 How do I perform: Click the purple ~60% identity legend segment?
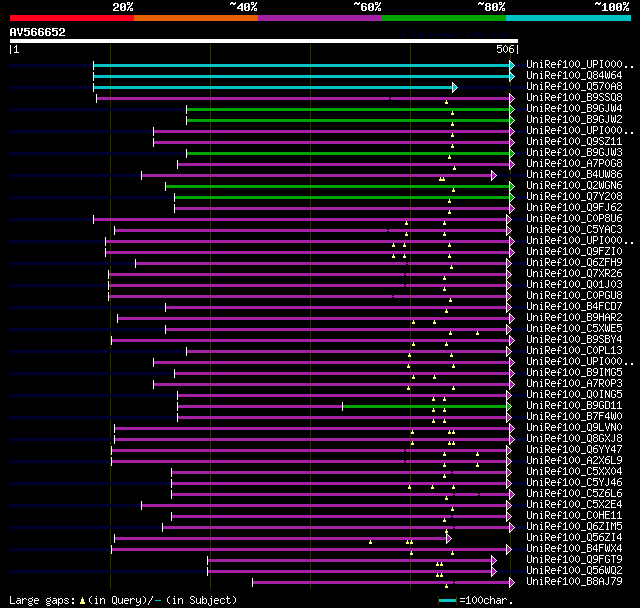pyautogui.click(x=320, y=18)
